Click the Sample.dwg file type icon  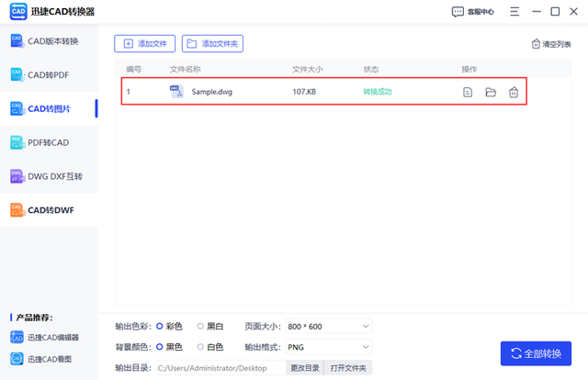[x=176, y=92]
